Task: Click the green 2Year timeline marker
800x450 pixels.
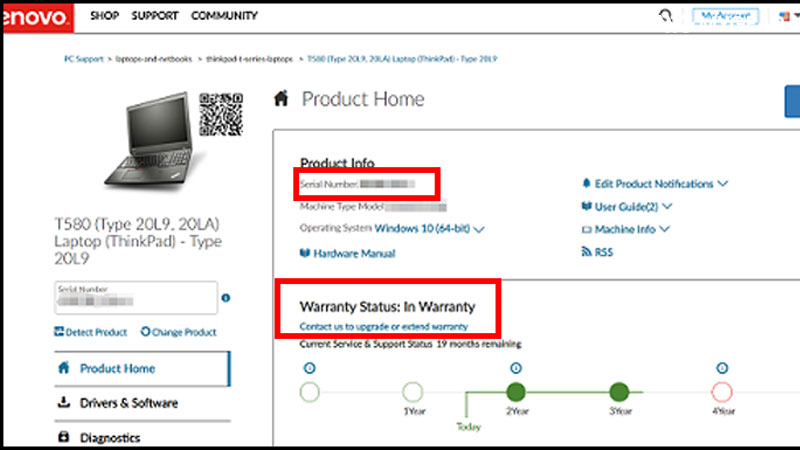Action: [x=516, y=392]
